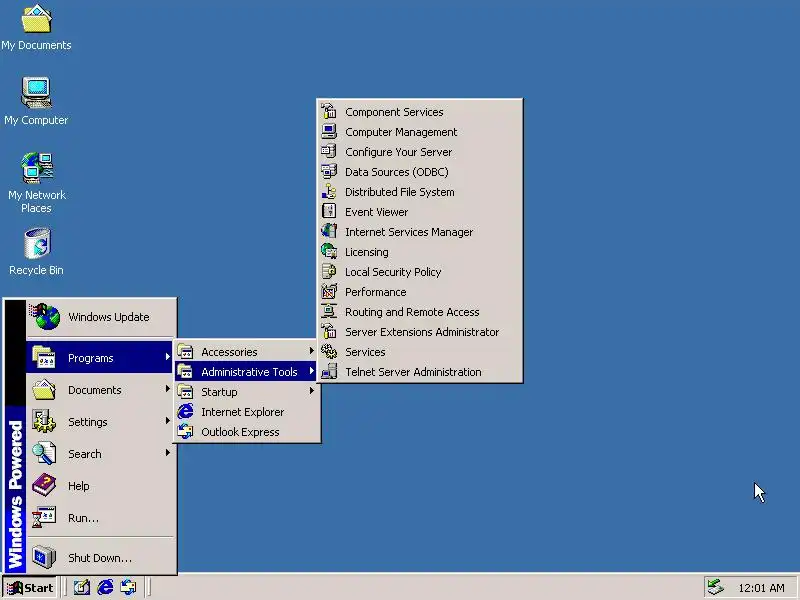800x600 pixels.
Task: Open Outlook Express from Programs menu
Action: tap(247, 432)
